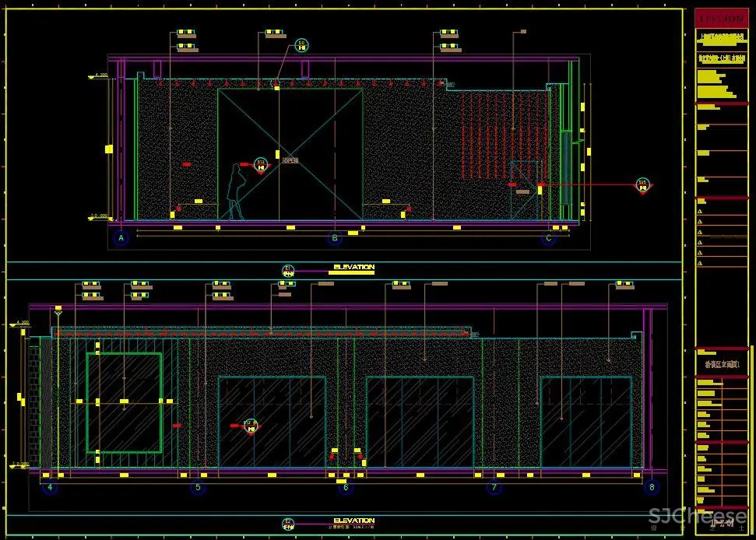Click grid bubble 6 in lower elevation
This screenshot has height=540, width=756.
346,488
